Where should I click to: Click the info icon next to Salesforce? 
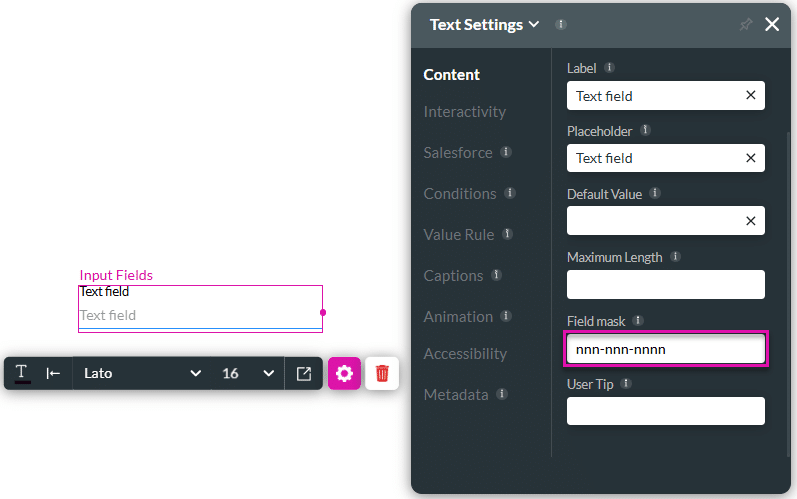click(506, 153)
